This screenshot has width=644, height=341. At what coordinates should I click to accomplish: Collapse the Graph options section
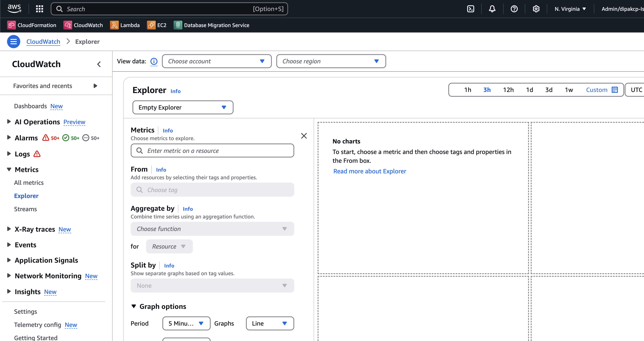pos(134,306)
